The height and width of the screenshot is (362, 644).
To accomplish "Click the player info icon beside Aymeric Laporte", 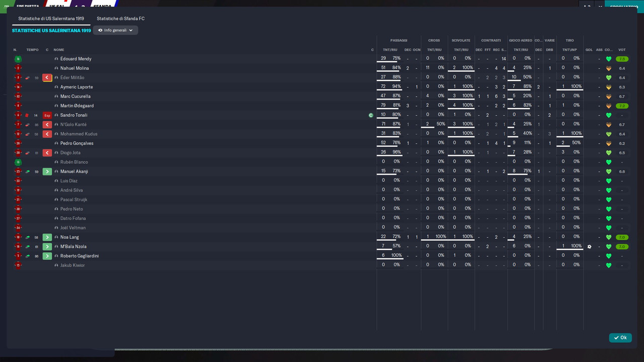I will (56, 87).
